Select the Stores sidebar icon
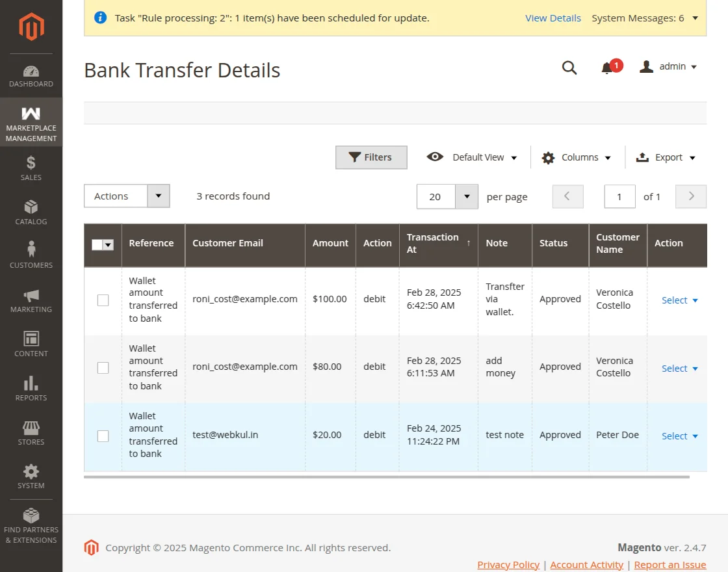 31,431
